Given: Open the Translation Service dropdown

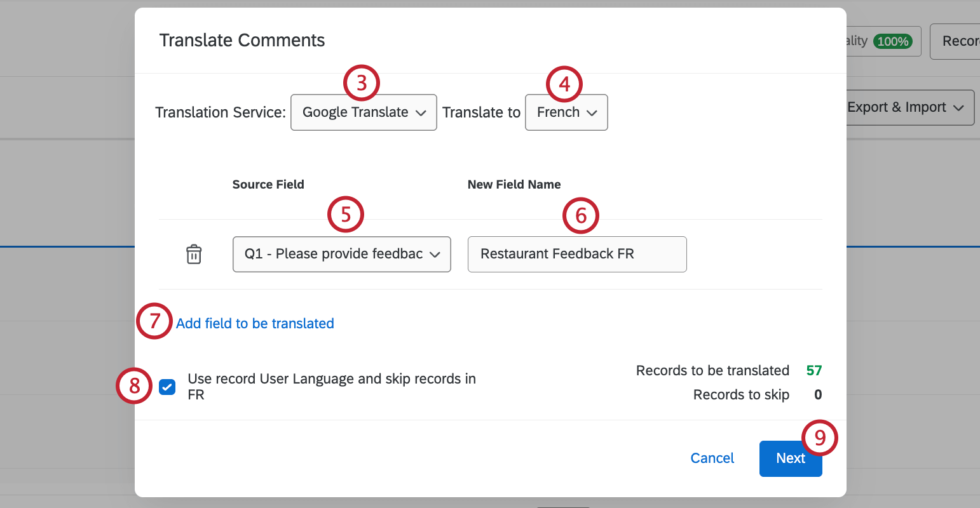Looking at the screenshot, I should pos(364,112).
